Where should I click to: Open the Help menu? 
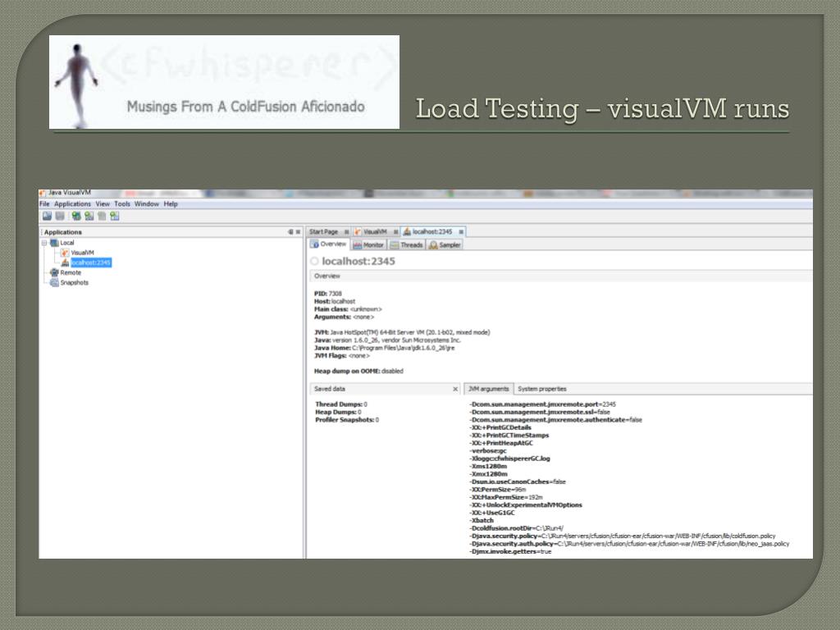pyautogui.click(x=171, y=204)
